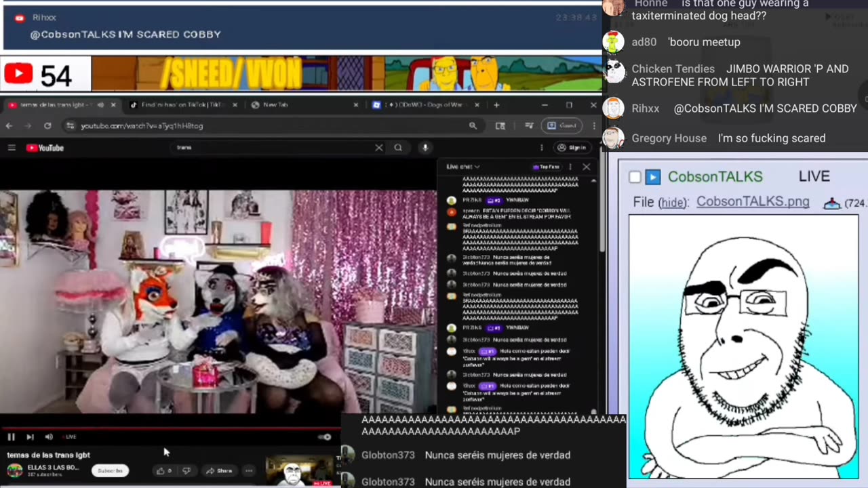Sign in to YouTube
The image size is (868, 488).
pyautogui.click(x=572, y=148)
